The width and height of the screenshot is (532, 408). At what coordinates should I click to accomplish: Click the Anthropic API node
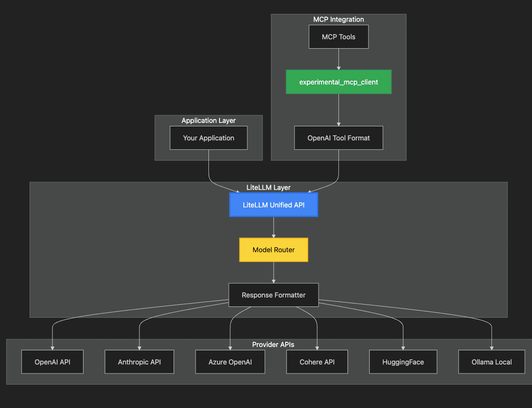(139, 362)
